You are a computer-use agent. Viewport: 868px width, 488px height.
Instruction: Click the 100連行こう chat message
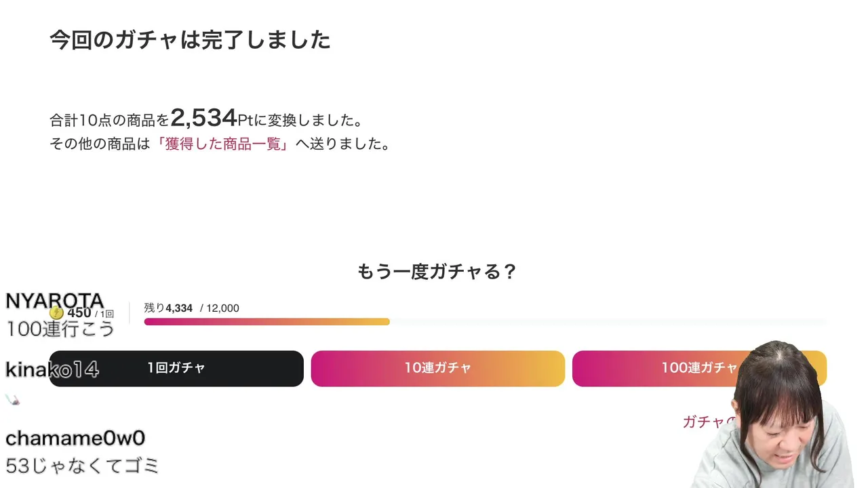point(60,329)
